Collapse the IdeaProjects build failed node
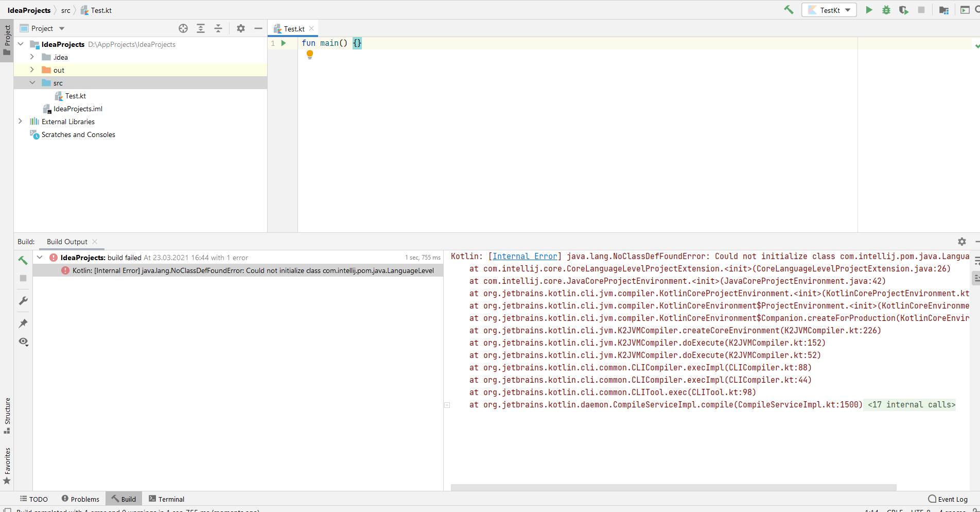Screen dimensions: 980x512 (x=40, y=257)
